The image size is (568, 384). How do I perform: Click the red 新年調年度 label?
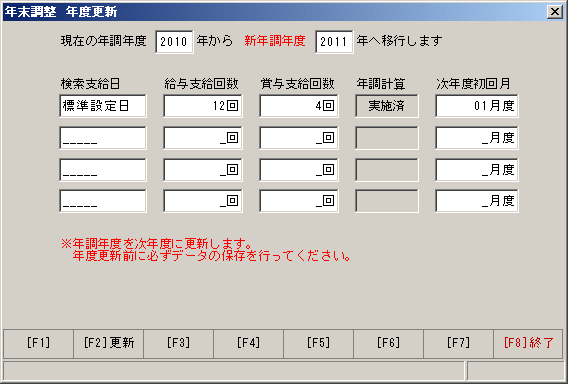[x=275, y=41]
